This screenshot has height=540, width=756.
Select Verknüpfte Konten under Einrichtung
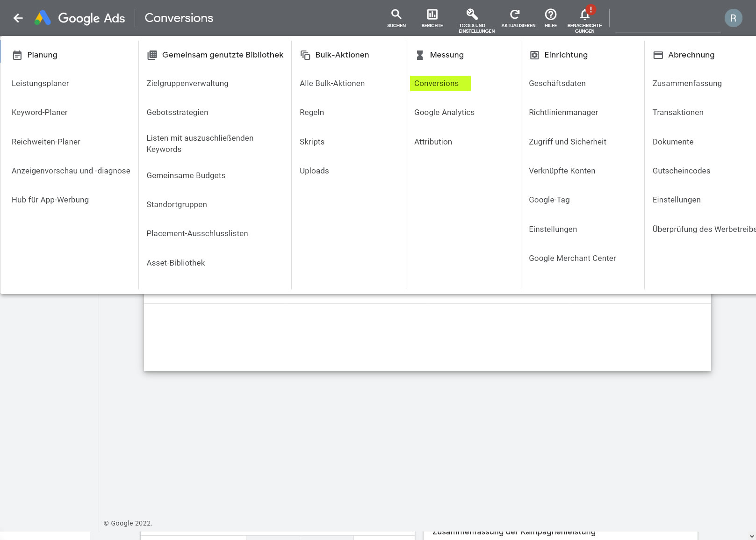click(x=562, y=171)
